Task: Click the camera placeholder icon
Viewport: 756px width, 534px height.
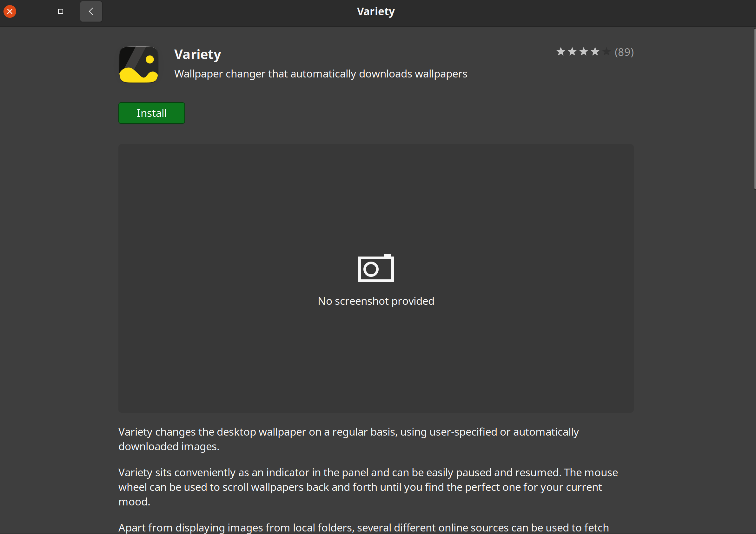Action: pyautogui.click(x=375, y=268)
